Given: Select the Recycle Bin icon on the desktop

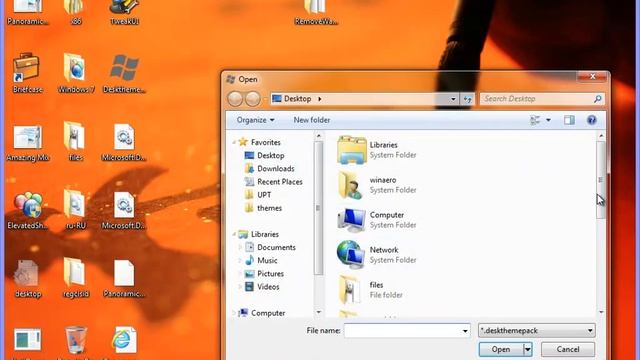Looking at the screenshot, I should 76,341.
